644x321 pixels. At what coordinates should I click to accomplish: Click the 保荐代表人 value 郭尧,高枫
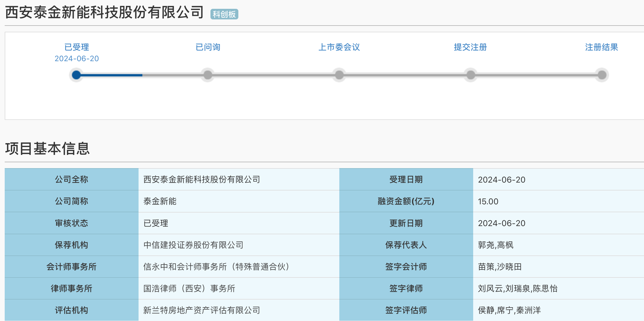tap(496, 245)
